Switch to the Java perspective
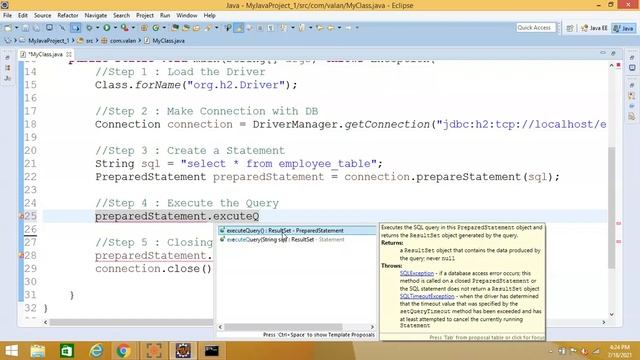Screen dimensions: 640x360 624,28
